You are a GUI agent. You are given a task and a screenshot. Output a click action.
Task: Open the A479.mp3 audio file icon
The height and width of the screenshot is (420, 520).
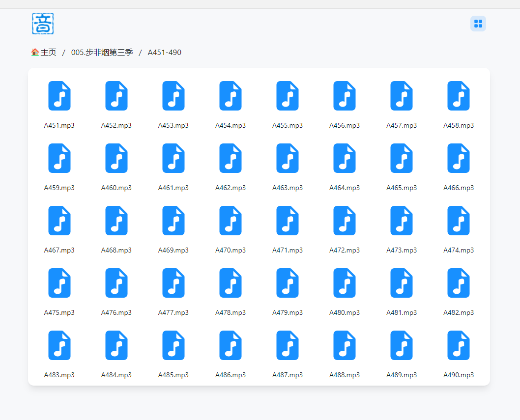click(x=288, y=283)
